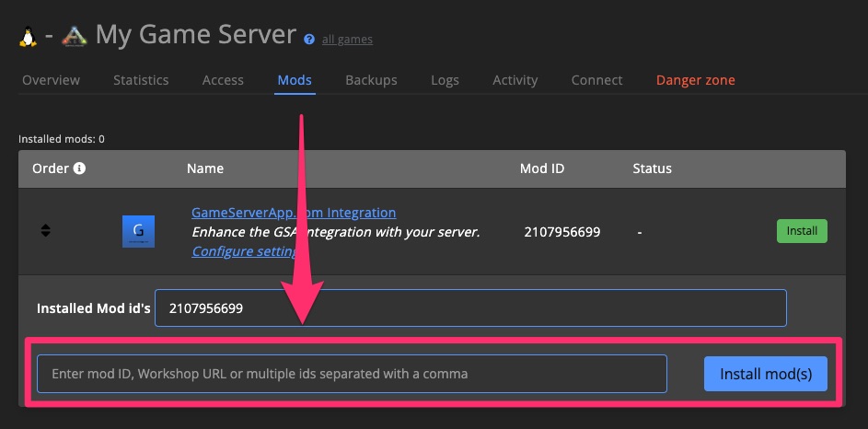
Task: Click the Status column header
Action: (652, 168)
